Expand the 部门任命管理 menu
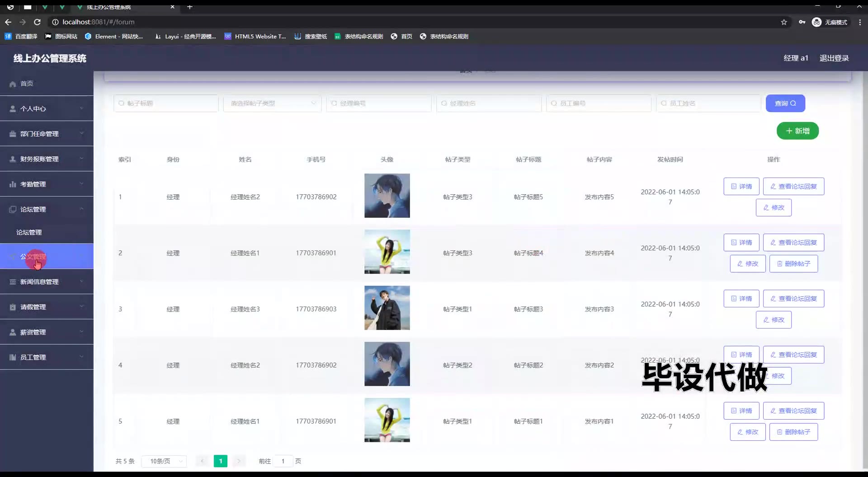 coord(47,134)
